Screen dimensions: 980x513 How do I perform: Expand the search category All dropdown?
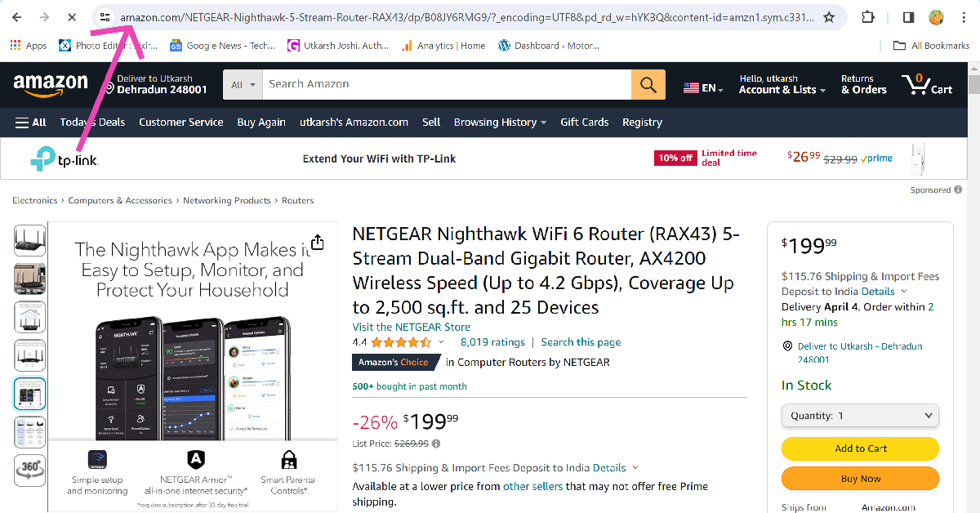[x=243, y=84]
